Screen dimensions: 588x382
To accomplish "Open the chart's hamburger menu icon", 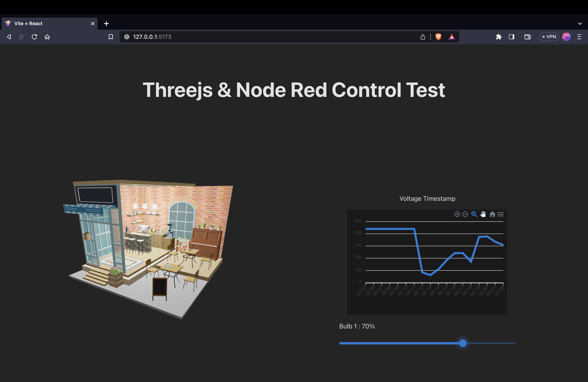I will pyautogui.click(x=501, y=214).
